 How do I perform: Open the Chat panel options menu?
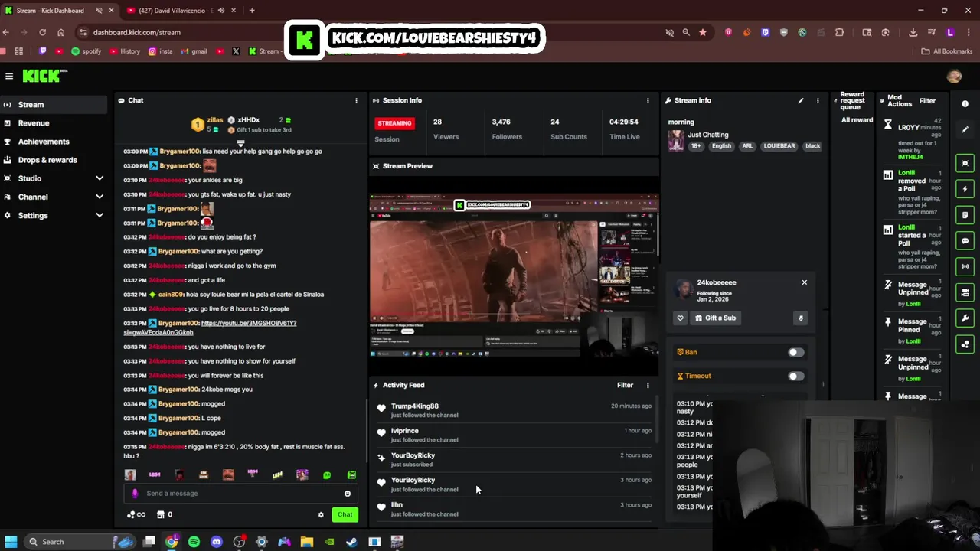(x=356, y=100)
